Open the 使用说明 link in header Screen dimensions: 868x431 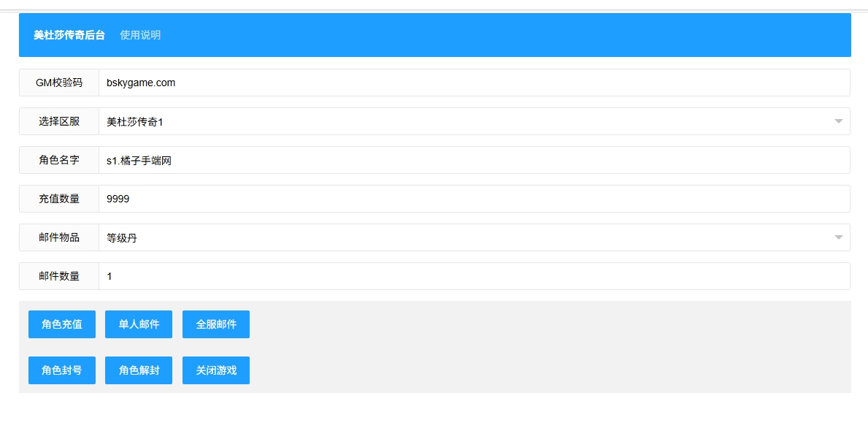point(140,35)
